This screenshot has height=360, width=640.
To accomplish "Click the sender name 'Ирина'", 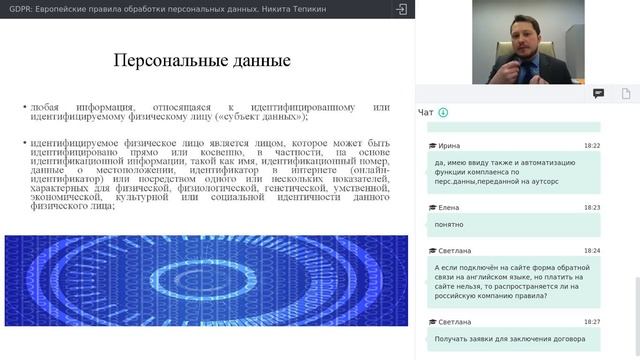I will (449, 146).
